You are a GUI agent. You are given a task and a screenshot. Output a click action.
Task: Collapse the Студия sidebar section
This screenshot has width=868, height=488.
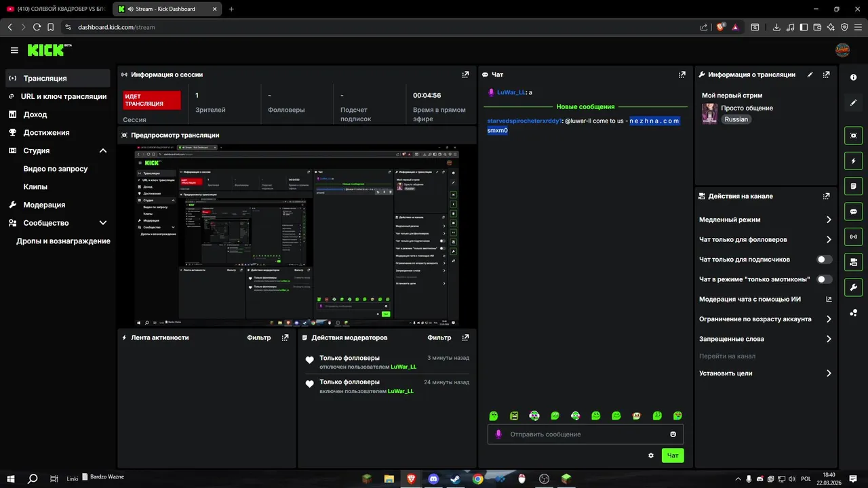tap(103, 150)
